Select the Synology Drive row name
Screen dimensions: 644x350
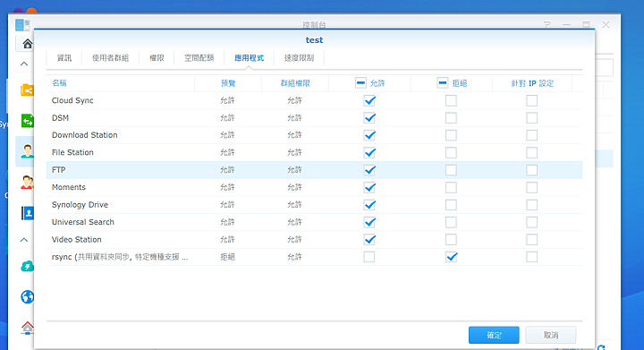pos(80,205)
